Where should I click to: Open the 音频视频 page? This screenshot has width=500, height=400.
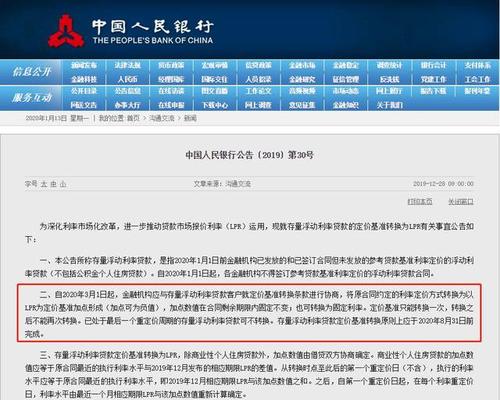(302, 91)
